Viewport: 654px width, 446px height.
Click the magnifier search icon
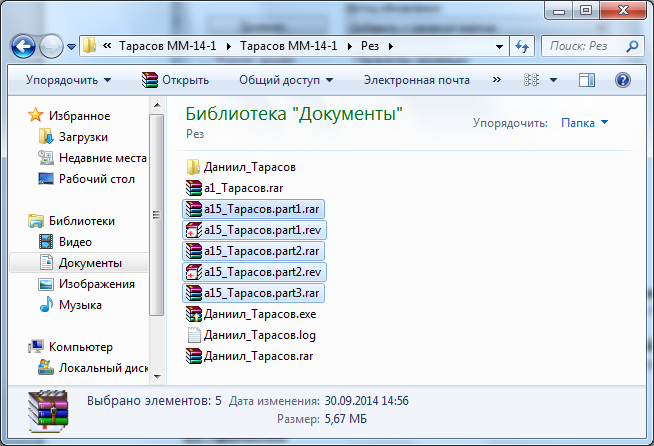632,46
